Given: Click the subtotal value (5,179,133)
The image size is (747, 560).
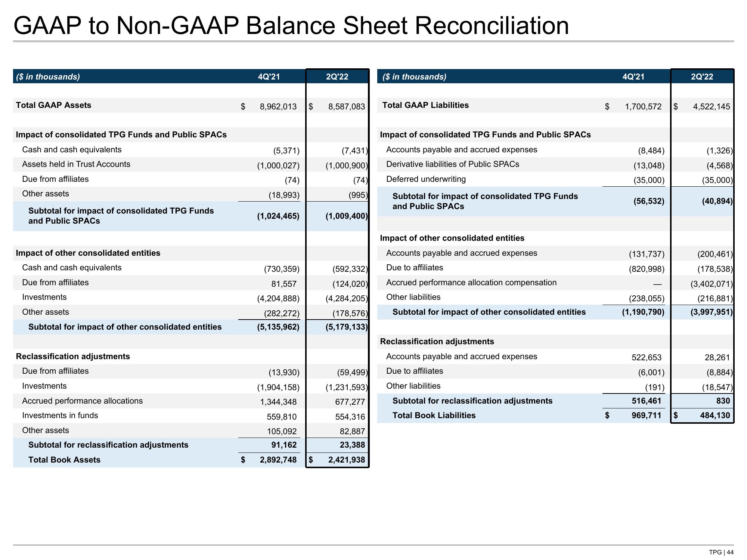Looking at the screenshot, I should (x=347, y=327).
